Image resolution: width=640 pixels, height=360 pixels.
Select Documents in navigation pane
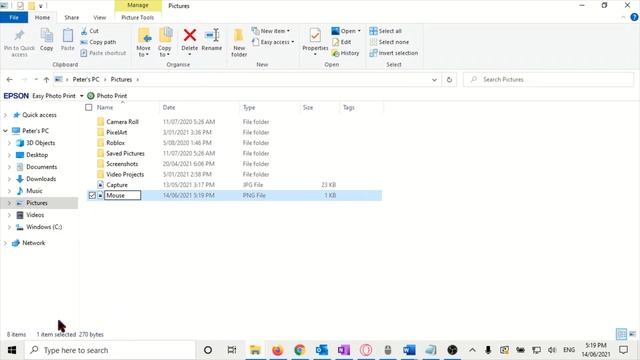click(x=42, y=167)
